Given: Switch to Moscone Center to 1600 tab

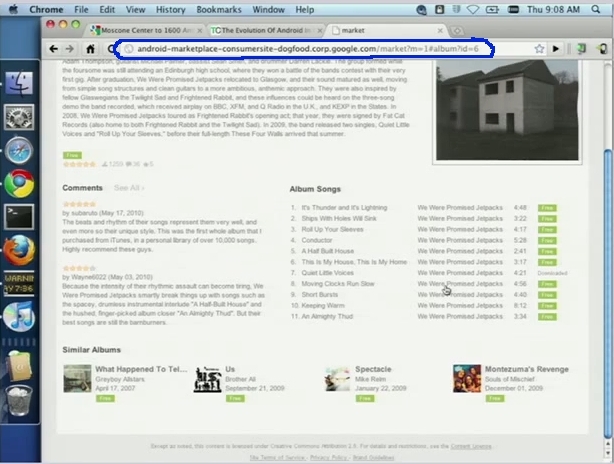Looking at the screenshot, I should 146,31.
